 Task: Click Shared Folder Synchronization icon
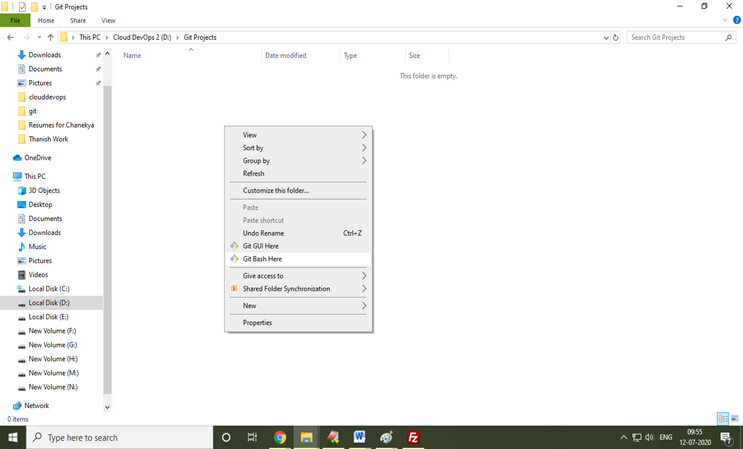click(x=234, y=289)
